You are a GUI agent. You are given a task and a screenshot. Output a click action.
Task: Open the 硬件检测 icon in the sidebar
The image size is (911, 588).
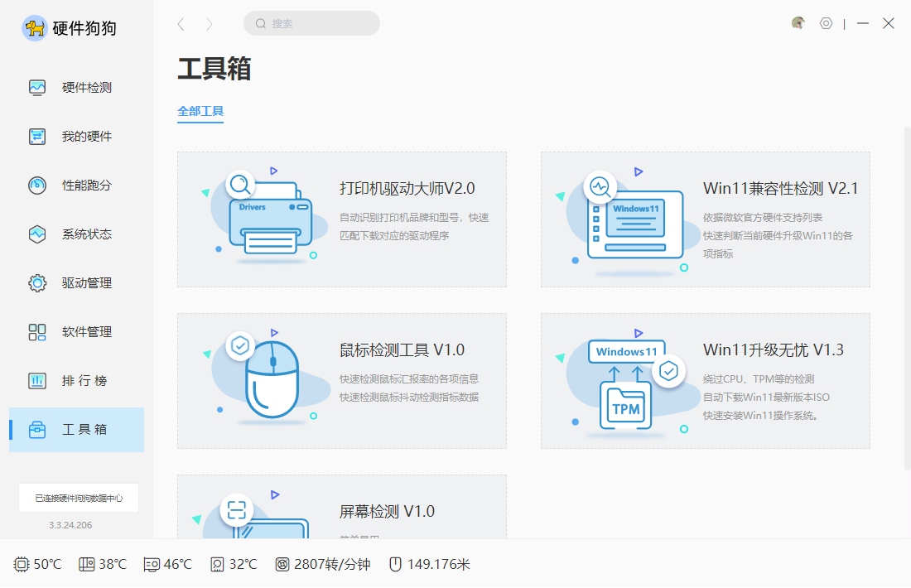pos(37,88)
